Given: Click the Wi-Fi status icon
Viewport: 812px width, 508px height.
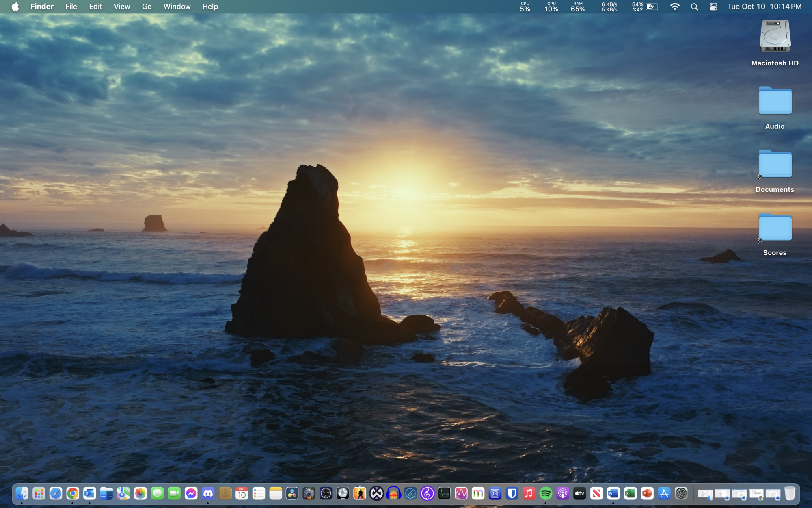Looking at the screenshot, I should click(675, 7).
